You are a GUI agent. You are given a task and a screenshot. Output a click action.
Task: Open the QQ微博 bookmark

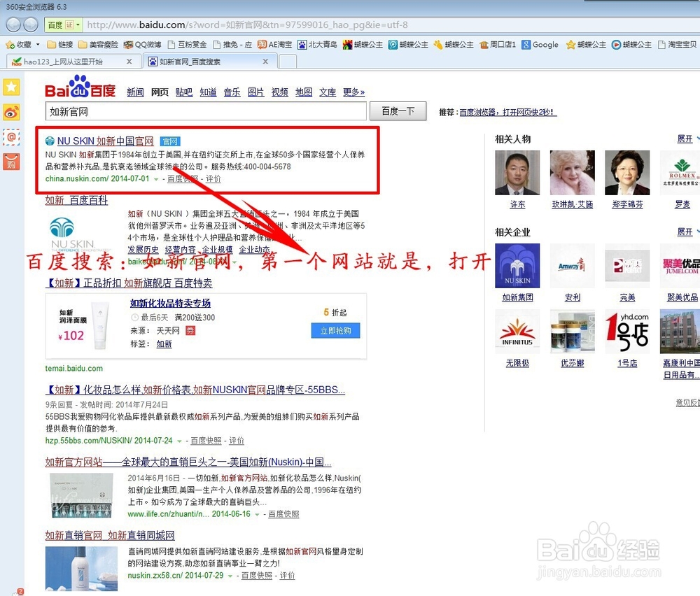pyautogui.click(x=142, y=45)
